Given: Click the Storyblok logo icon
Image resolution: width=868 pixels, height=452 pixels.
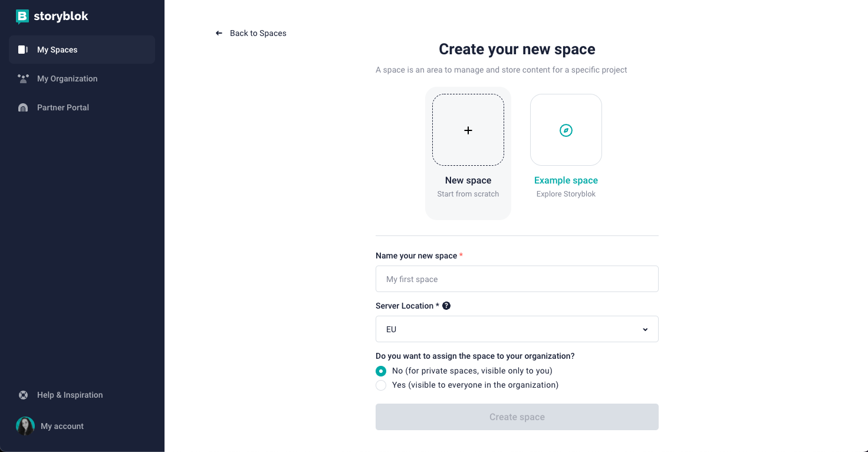Looking at the screenshot, I should point(22,17).
